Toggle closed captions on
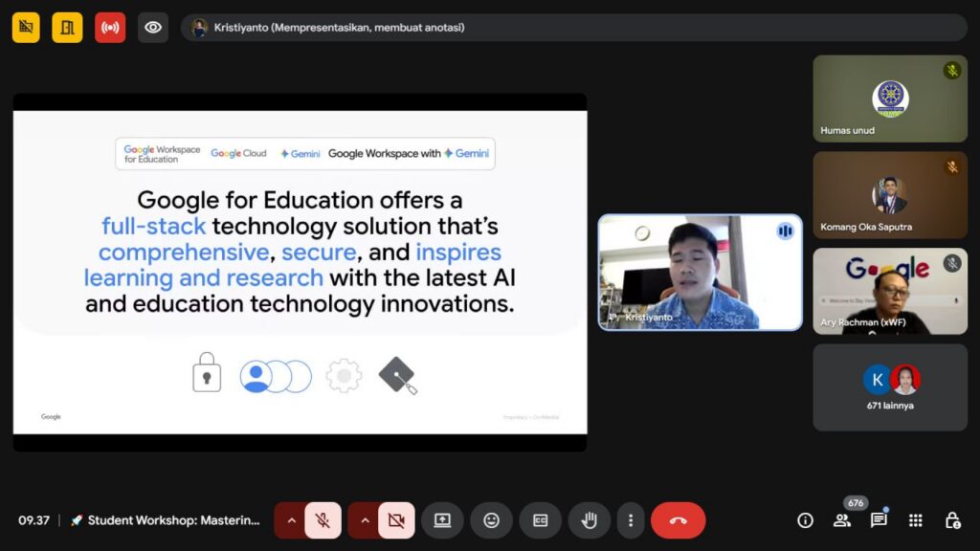The width and height of the screenshot is (980, 551). pos(540,520)
